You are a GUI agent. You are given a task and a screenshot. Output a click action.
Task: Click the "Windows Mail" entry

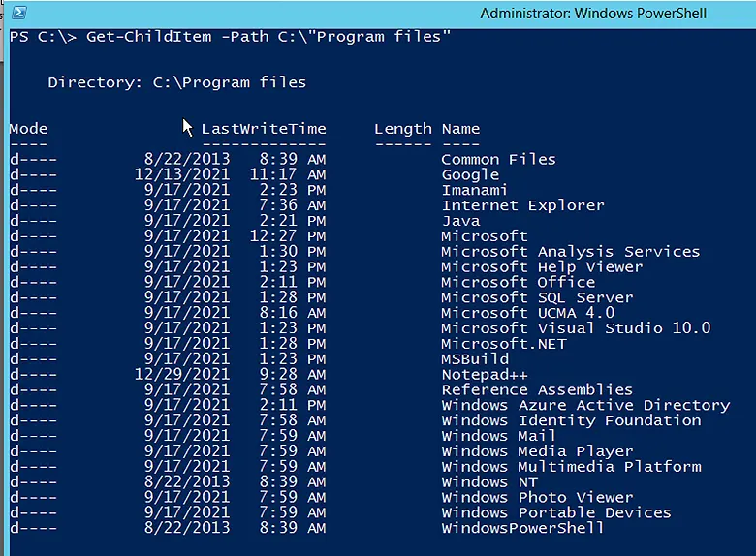point(498,436)
